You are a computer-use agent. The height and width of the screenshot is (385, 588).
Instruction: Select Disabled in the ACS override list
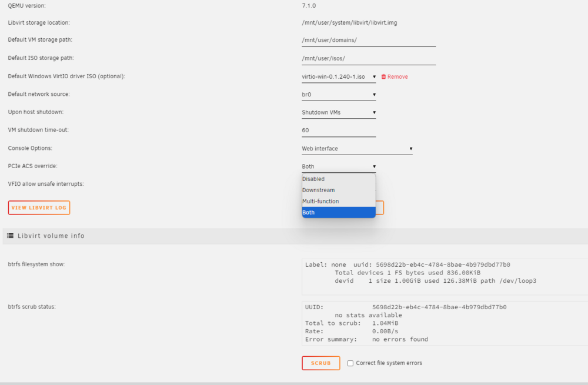coord(339,179)
